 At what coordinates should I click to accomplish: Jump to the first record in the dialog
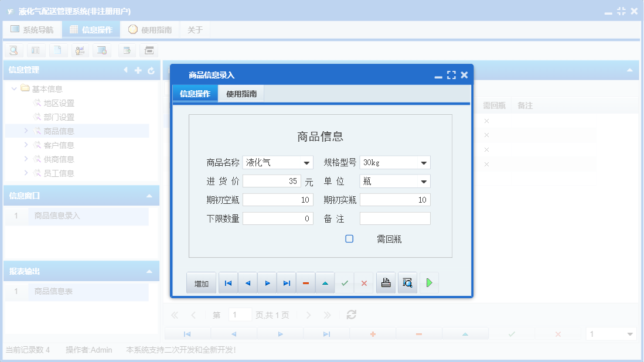click(x=228, y=282)
